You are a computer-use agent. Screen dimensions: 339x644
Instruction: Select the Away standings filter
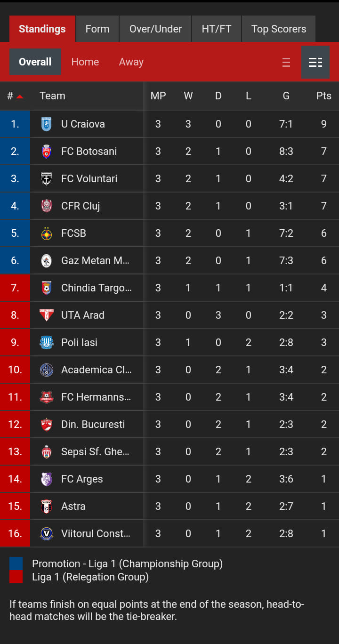131,62
